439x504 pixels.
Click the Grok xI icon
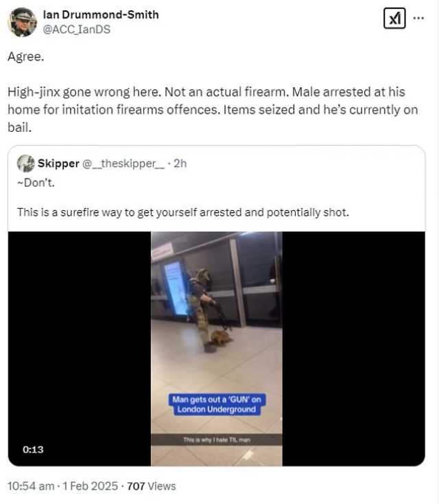click(x=394, y=19)
